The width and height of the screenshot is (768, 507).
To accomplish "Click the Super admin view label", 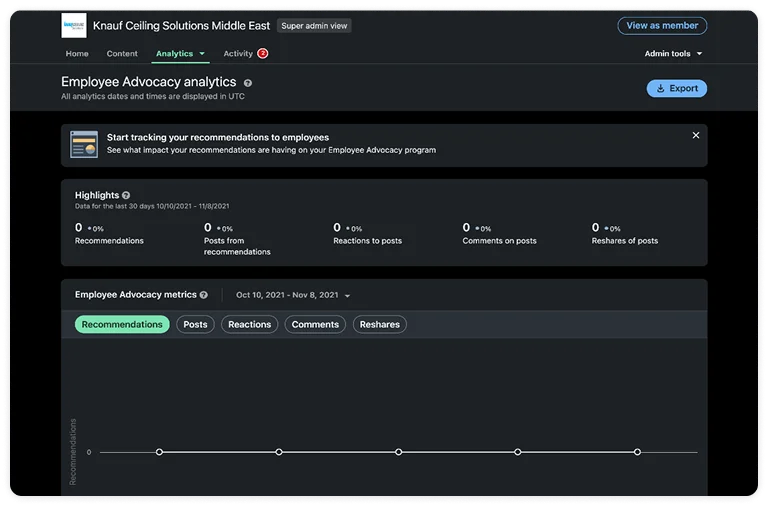I will coord(314,25).
